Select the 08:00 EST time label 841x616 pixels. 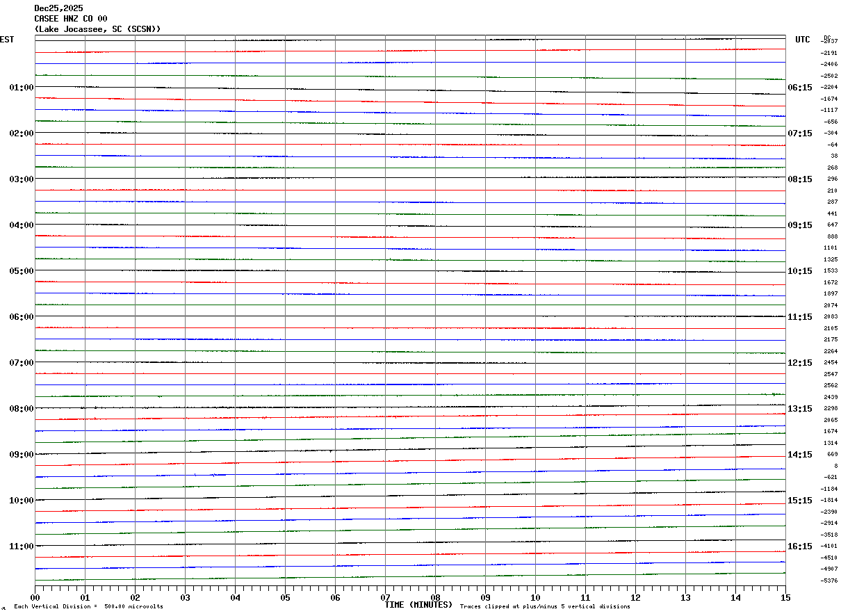[22, 408]
